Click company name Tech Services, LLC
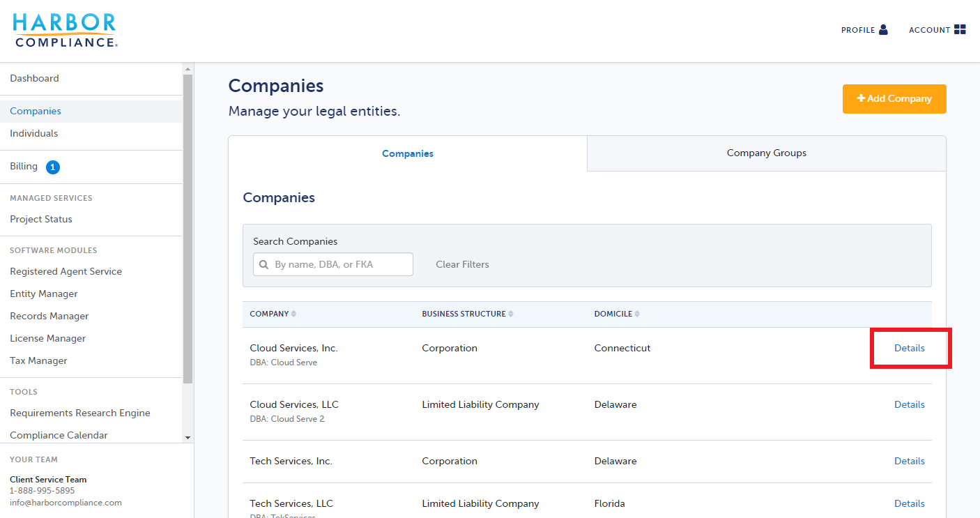Screen dimensions: 980x518 [x=291, y=504]
